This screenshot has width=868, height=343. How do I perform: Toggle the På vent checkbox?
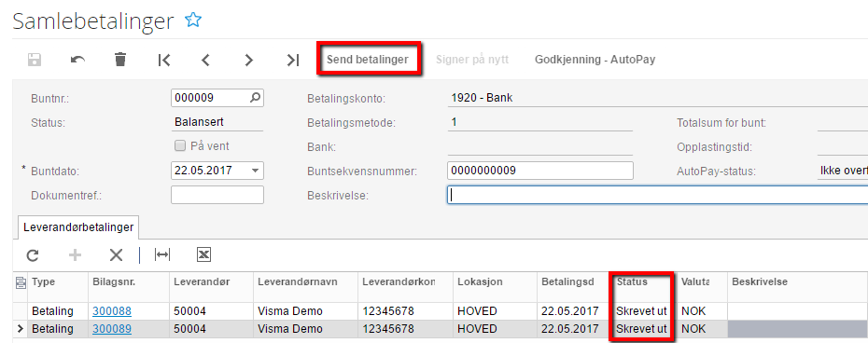pos(179,146)
